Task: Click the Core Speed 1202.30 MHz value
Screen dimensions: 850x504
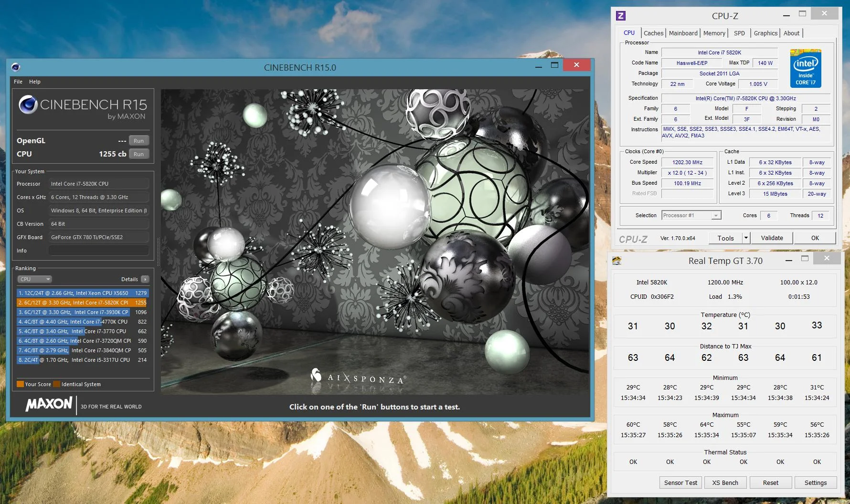Action: [687, 162]
